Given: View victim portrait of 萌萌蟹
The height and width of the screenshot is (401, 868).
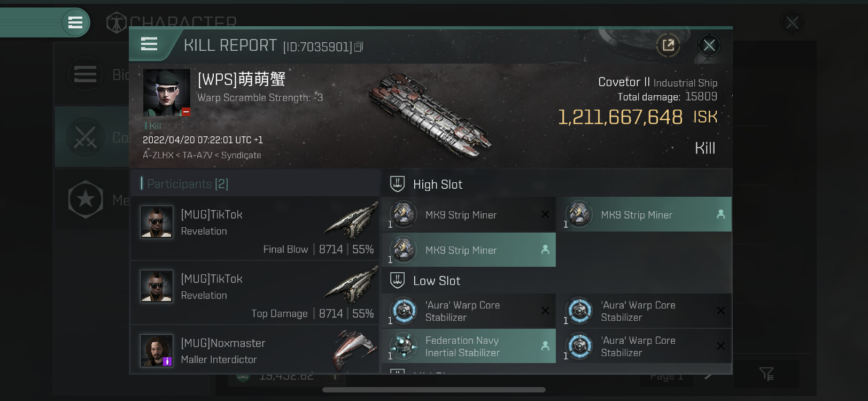Looking at the screenshot, I should [167, 92].
